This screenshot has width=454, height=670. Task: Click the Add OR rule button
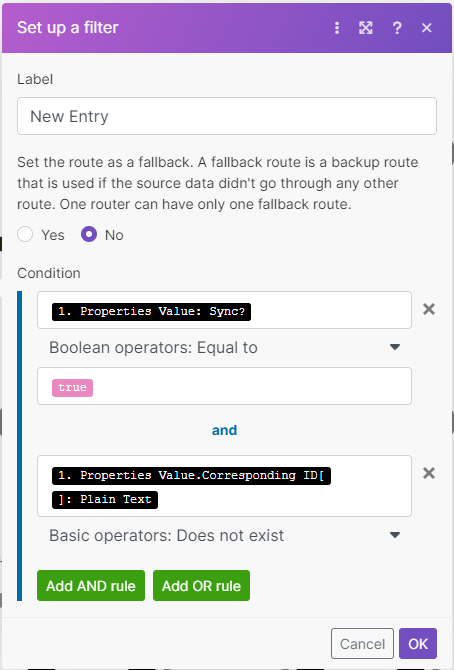point(201,585)
